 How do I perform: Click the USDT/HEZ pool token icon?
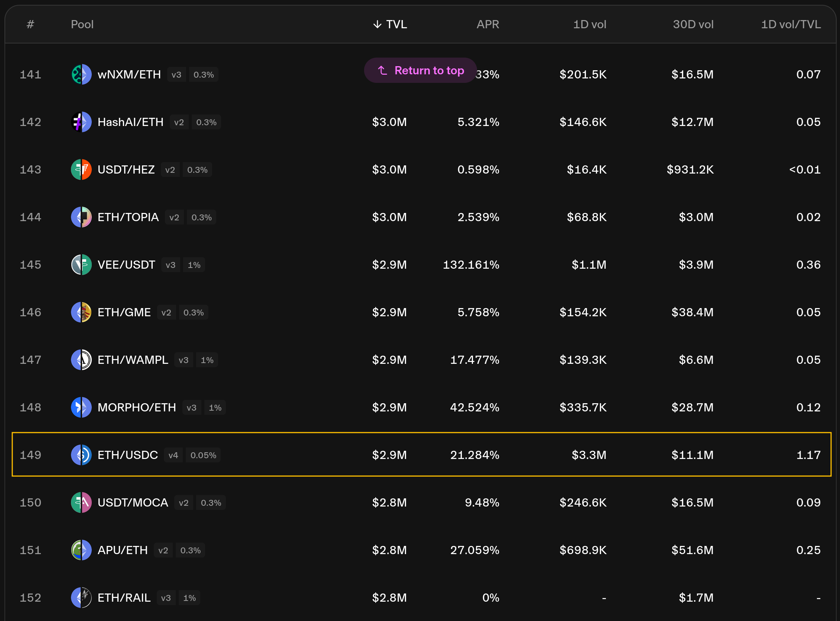81,169
